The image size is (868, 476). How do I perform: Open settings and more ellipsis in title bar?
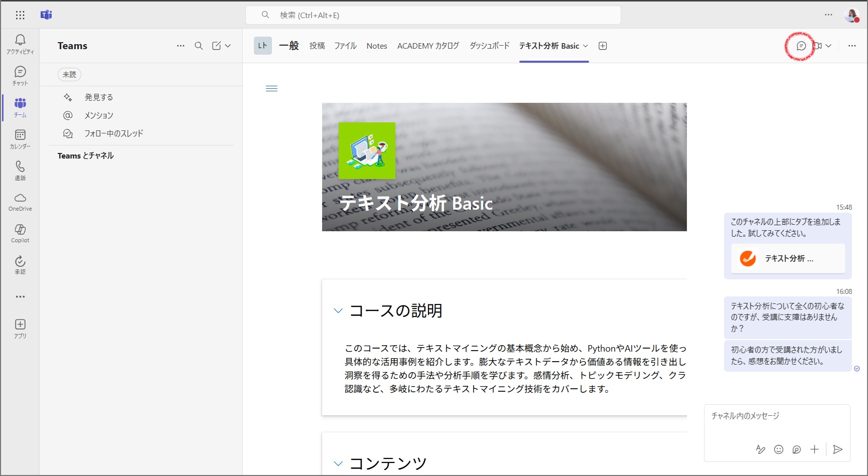[x=828, y=15]
